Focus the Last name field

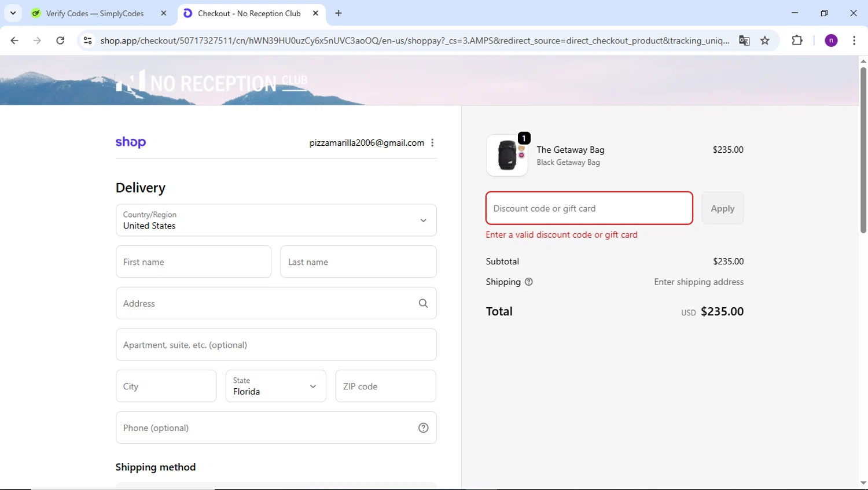[358, 261]
